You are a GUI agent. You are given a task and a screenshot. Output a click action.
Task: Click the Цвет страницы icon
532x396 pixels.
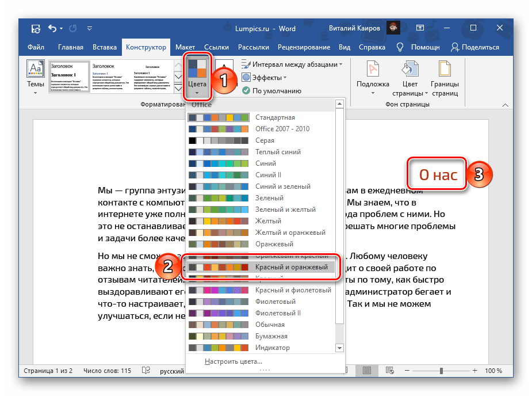[x=410, y=70]
